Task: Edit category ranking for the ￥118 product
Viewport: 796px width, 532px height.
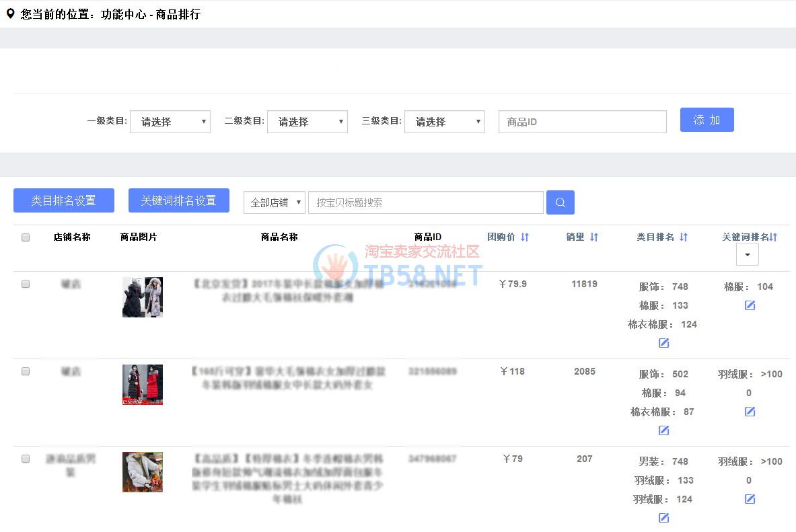Action: tap(663, 430)
